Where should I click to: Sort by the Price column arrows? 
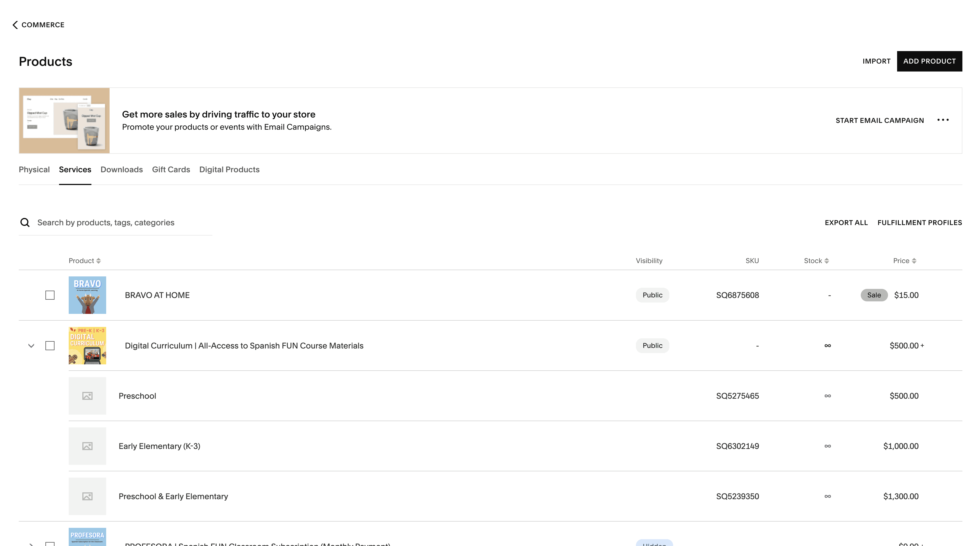[914, 261]
